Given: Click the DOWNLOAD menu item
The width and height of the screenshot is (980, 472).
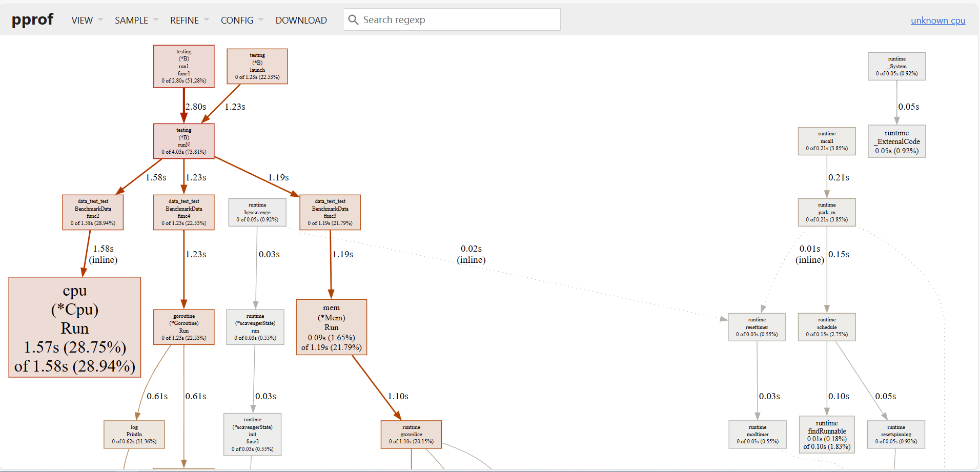Looking at the screenshot, I should [301, 20].
